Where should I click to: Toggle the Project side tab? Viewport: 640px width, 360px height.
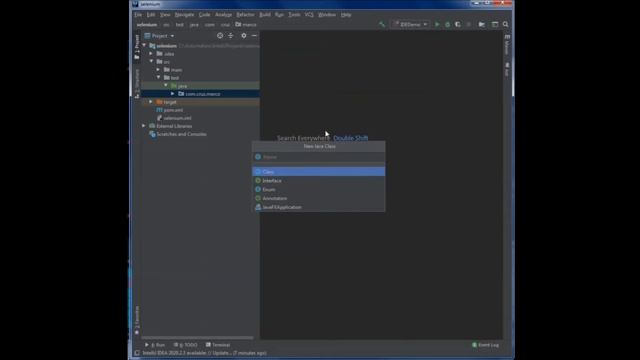click(137, 47)
